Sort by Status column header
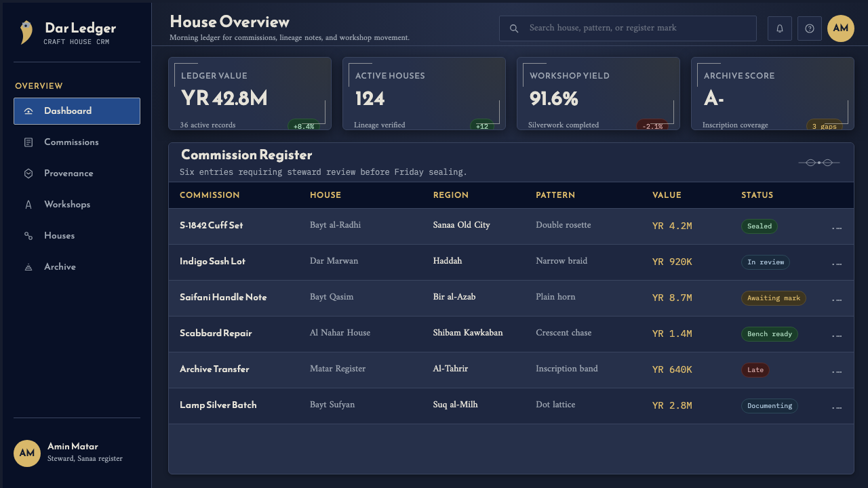Image resolution: width=868 pixels, height=488 pixels. pyautogui.click(x=757, y=195)
